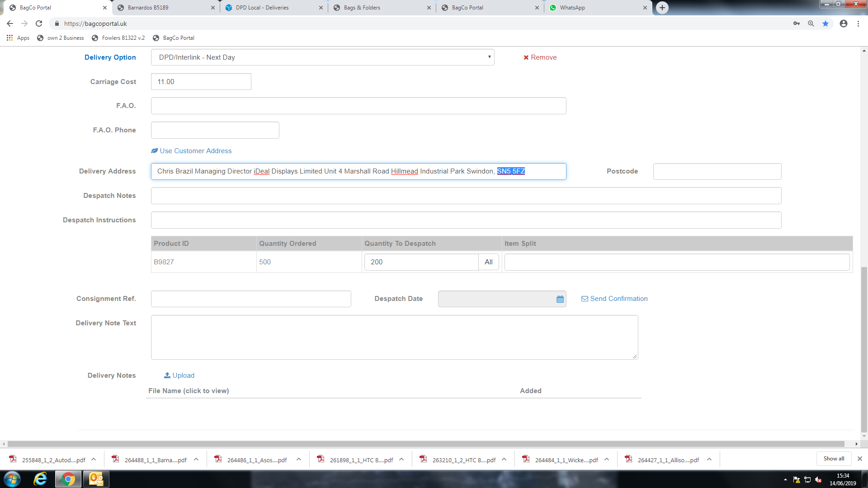Open Internet Explorer from the taskbar
This screenshot has height=488, width=868.
40,479
